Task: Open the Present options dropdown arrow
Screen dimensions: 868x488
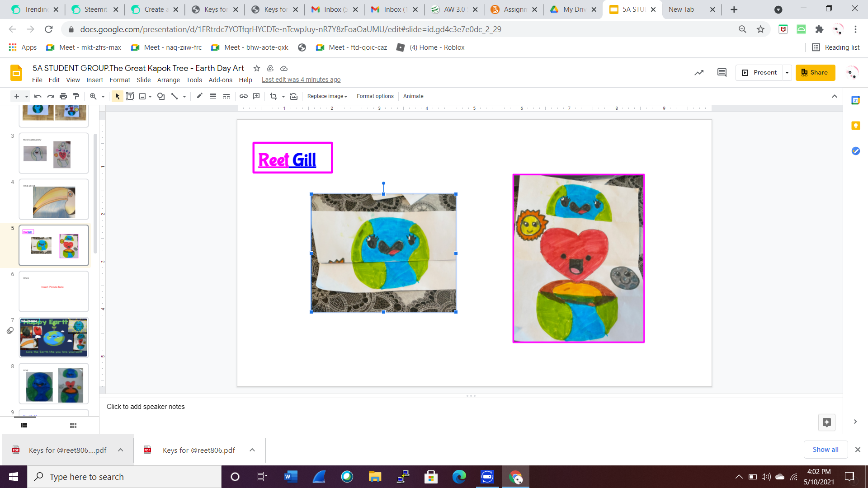Action: 787,72
